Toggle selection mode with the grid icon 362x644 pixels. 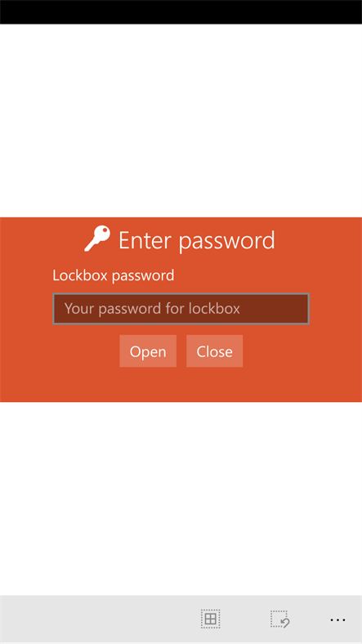[x=211, y=619]
